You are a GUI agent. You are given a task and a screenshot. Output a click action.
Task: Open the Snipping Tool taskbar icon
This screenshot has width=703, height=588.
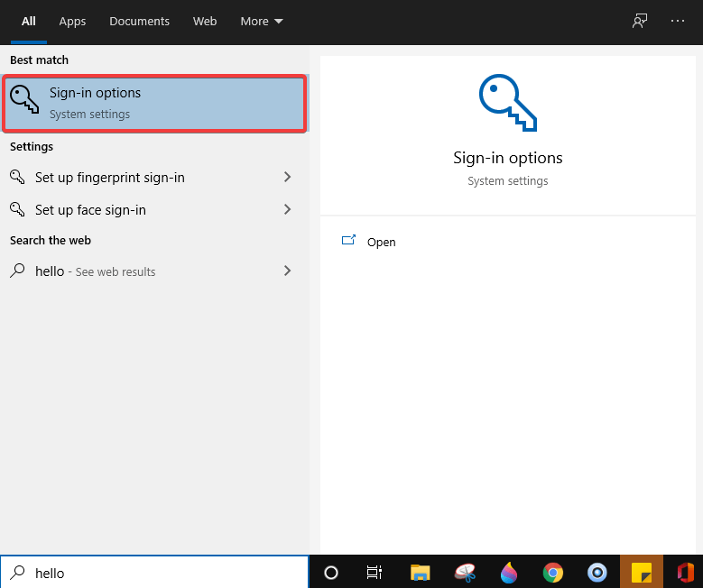465,573
